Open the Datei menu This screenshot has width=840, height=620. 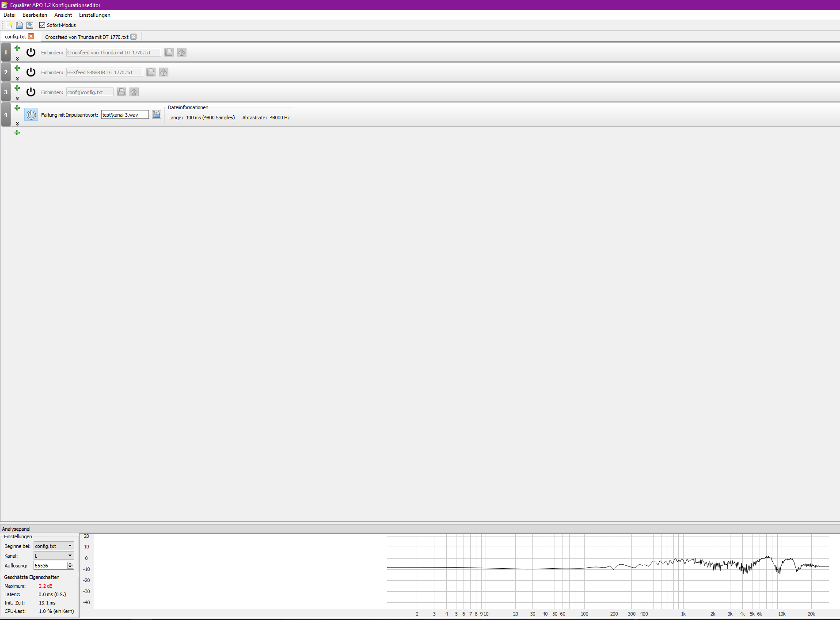[x=9, y=15]
